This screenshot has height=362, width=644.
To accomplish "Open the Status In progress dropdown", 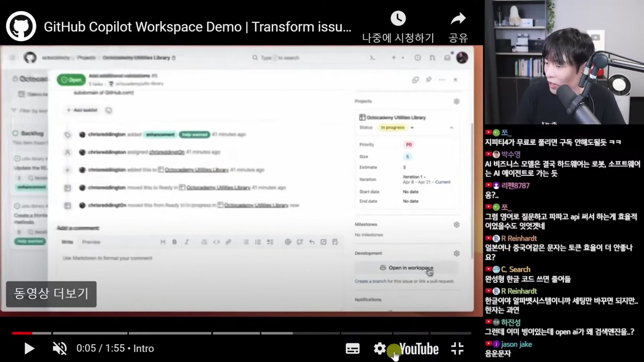I will pyautogui.click(x=396, y=128).
